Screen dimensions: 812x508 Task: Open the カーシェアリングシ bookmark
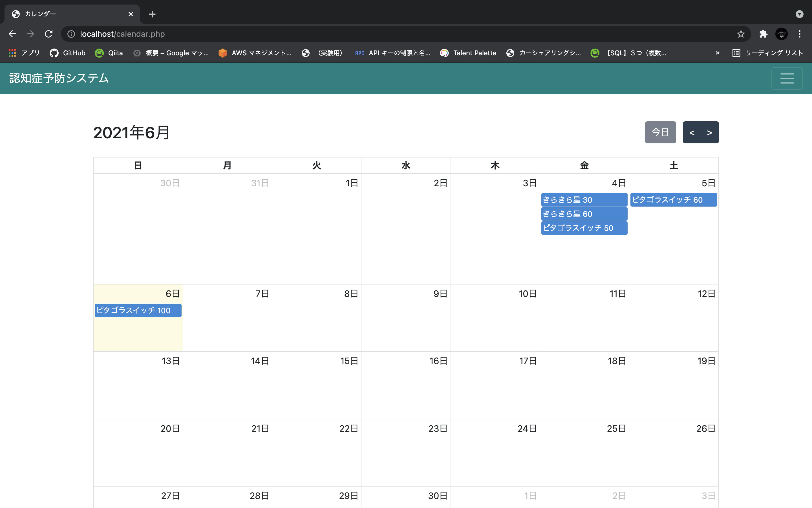coord(544,53)
